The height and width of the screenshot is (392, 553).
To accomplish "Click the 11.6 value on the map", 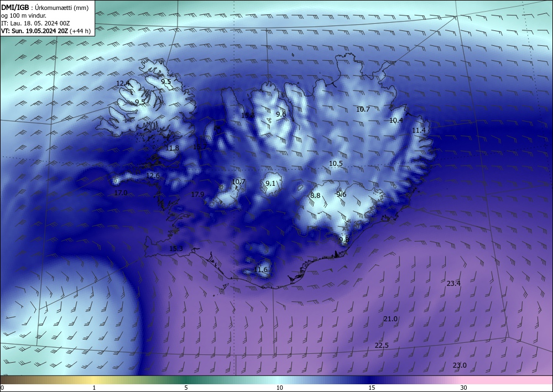I will (x=260, y=270).
